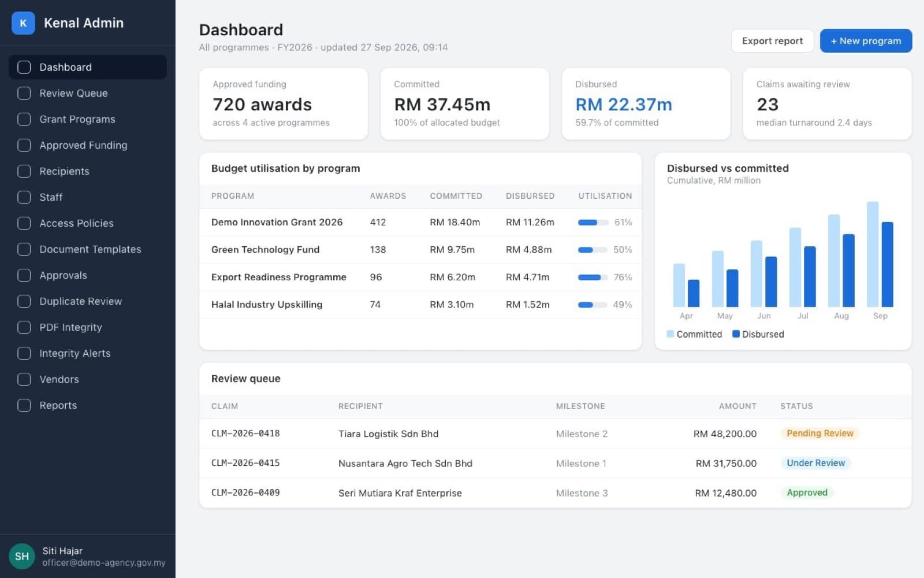Screen dimensions: 924x578
Task: Click the SH user avatar
Action: 22,556
